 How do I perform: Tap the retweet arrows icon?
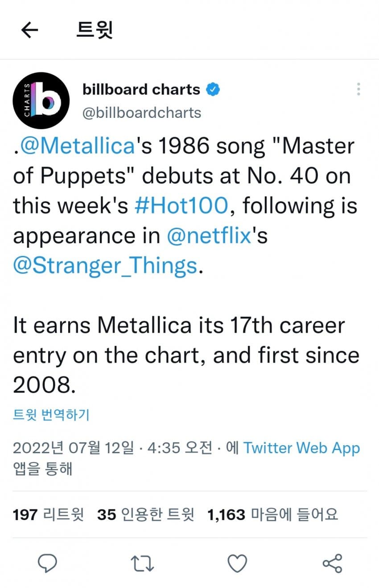(x=144, y=563)
